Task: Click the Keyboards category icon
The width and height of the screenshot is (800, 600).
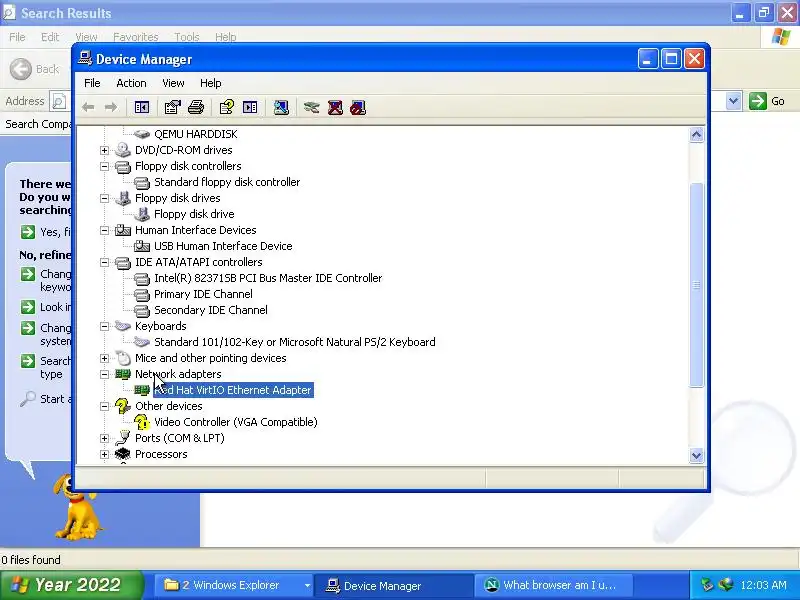Action: point(122,326)
